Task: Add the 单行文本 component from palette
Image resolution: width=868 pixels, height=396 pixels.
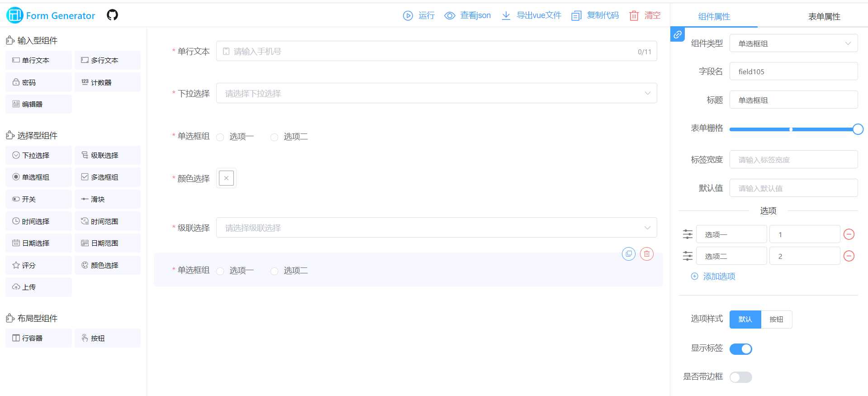Action: pos(38,60)
